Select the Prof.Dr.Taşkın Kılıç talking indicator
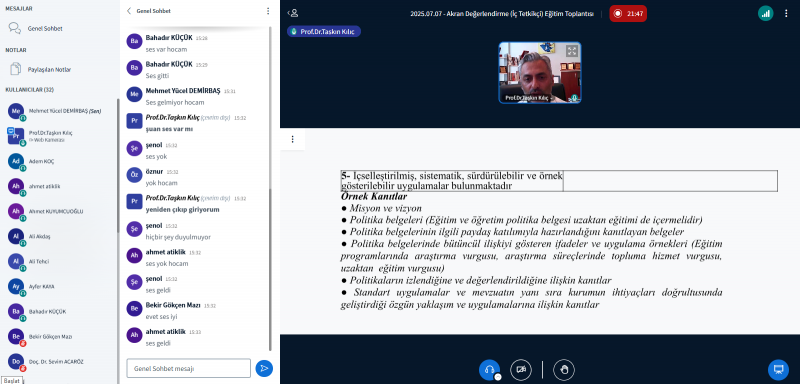The height and width of the screenshot is (384, 800). (x=324, y=32)
